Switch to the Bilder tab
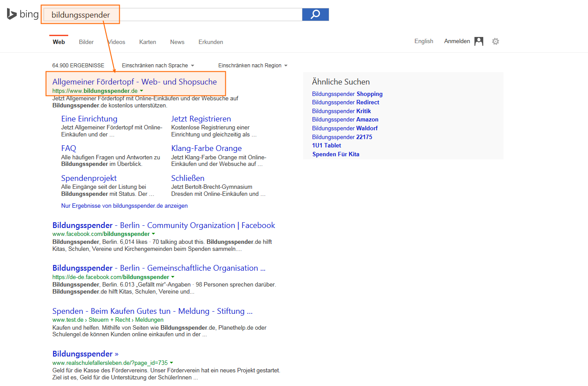This screenshot has height=386, width=588. coord(86,42)
